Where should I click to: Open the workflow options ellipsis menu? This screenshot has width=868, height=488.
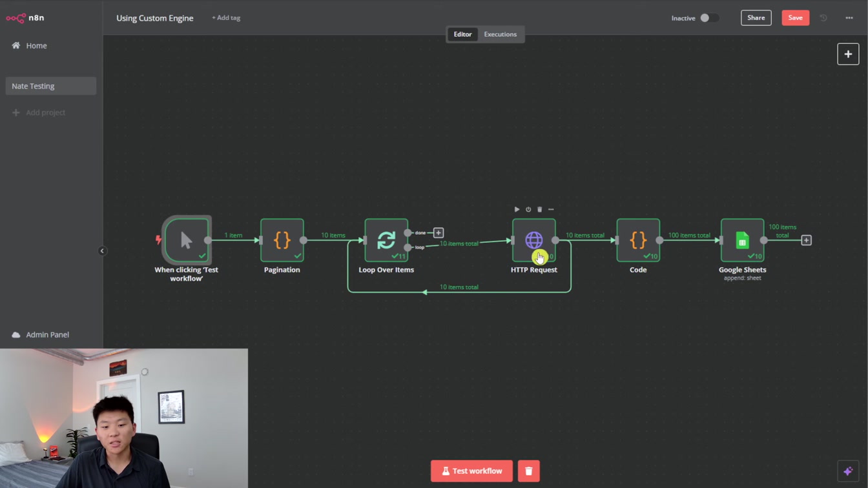point(849,18)
